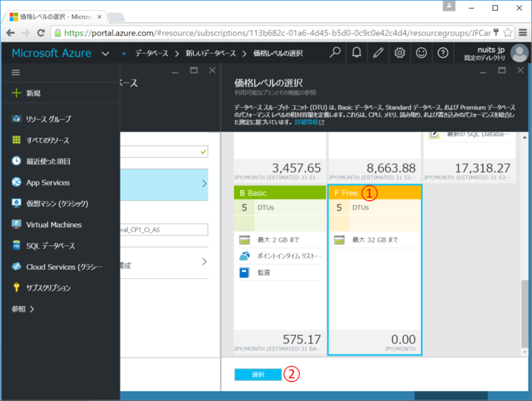Click the 選択 button
Image resolution: width=532 pixels, height=401 pixels.
click(x=258, y=374)
